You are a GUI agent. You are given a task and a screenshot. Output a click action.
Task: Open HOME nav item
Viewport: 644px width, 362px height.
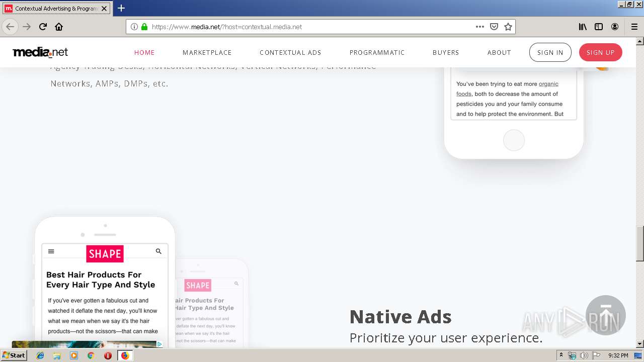click(144, 52)
